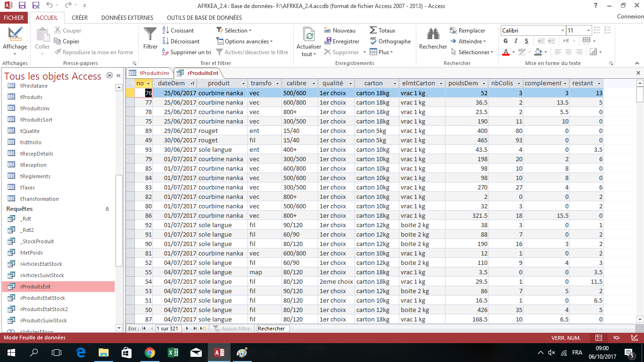Viewport: 644px width, 362px height.
Task: Click the font color A button
Action: 506,52
